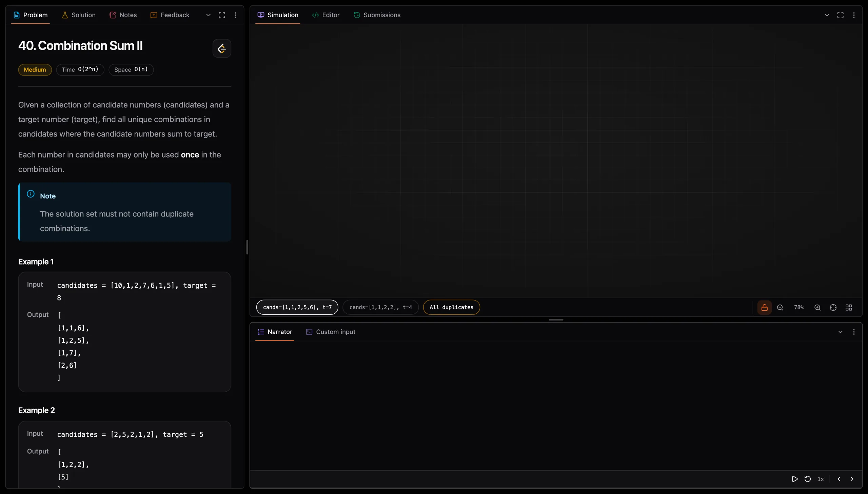
Task: Toggle the canvas lock icon
Action: click(x=765, y=308)
